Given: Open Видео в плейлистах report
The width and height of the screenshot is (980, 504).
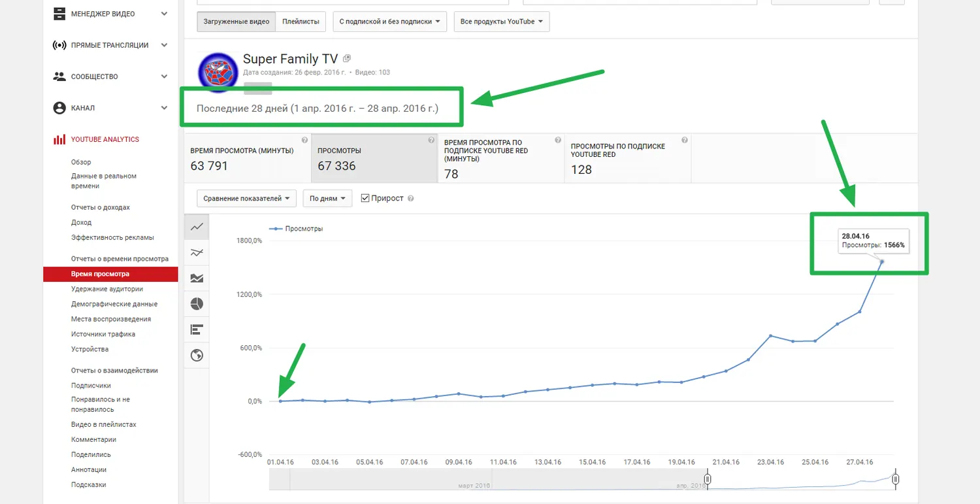Looking at the screenshot, I should [104, 424].
